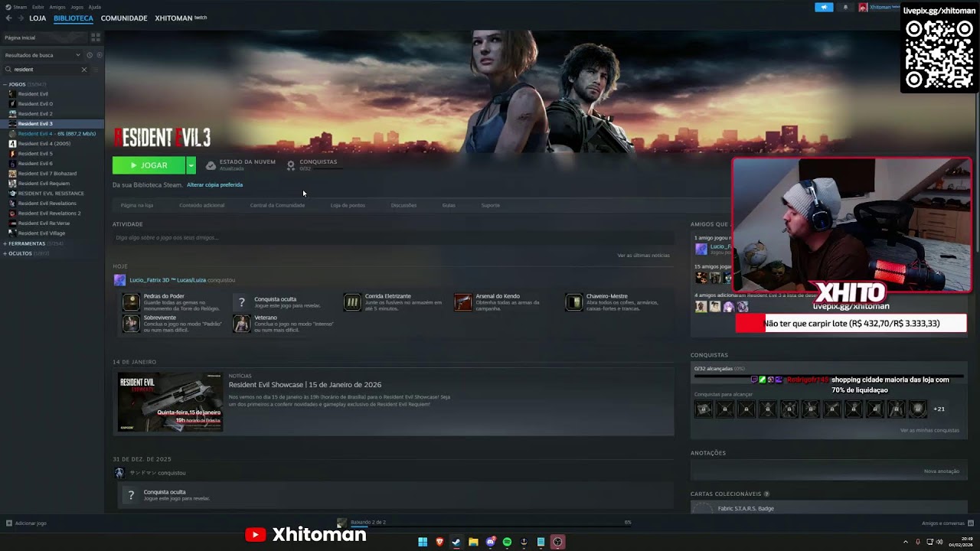980x551 pixels.
Task: Open the library grid view icon
Action: click(x=96, y=37)
